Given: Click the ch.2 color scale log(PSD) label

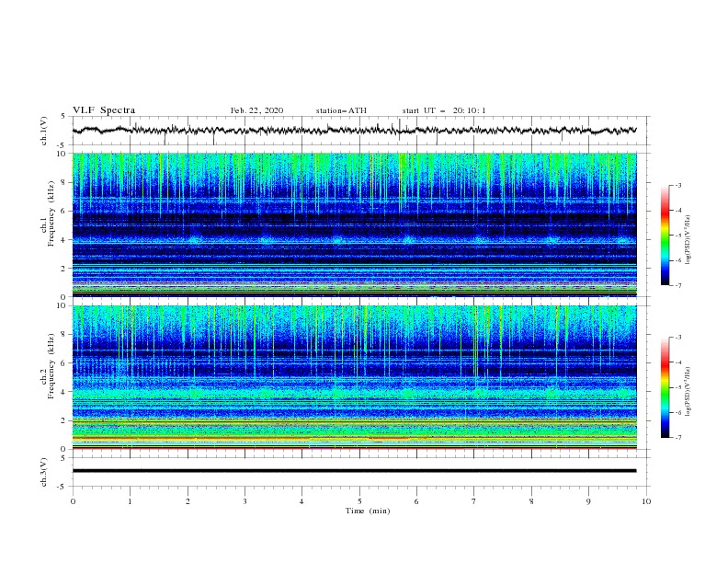Looking at the screenshot, I should click(688, 392).
